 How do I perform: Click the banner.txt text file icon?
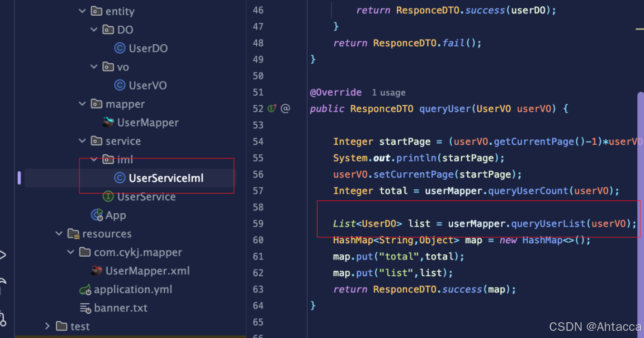(85, 308)
